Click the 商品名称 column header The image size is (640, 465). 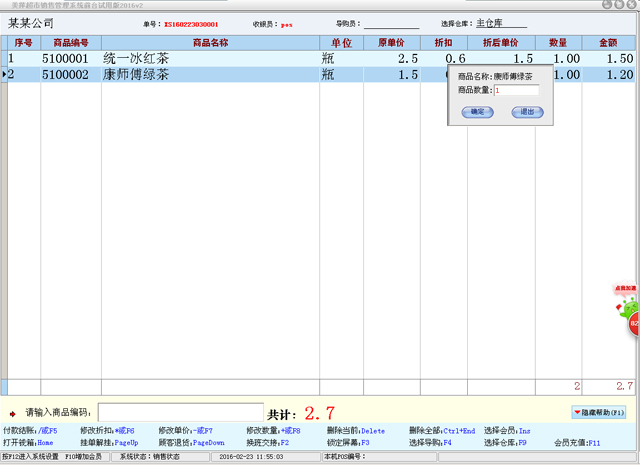pos(210,43)
